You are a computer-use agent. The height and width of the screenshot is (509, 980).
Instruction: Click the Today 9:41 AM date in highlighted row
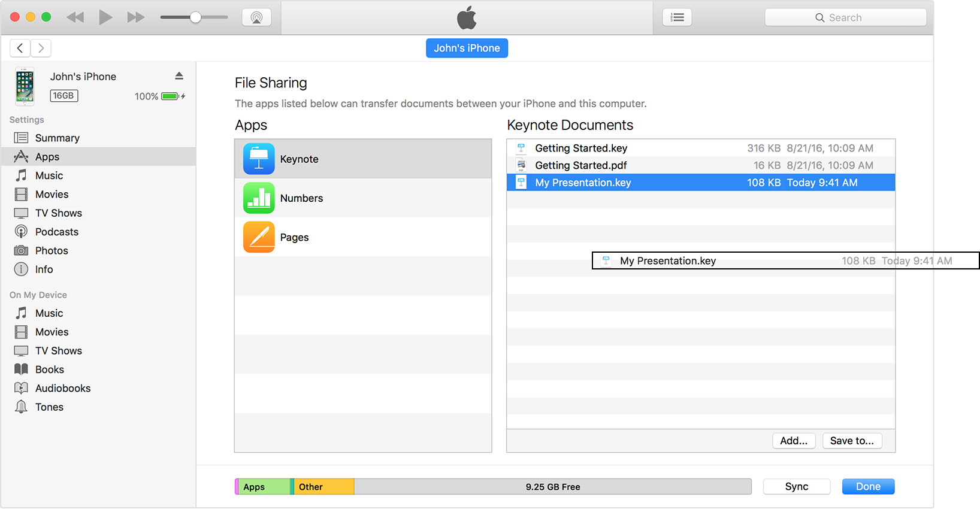[822, 183]
